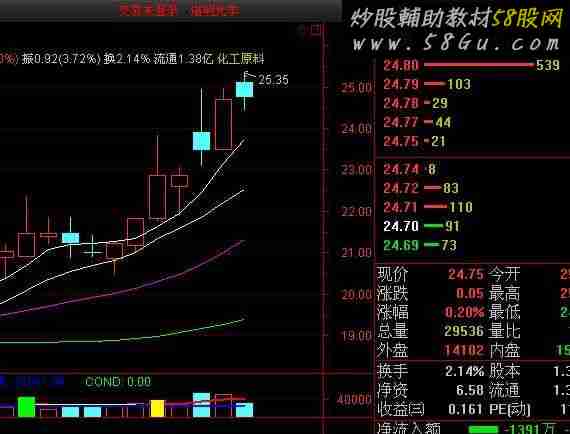Open the first red menu label at top

148,10
